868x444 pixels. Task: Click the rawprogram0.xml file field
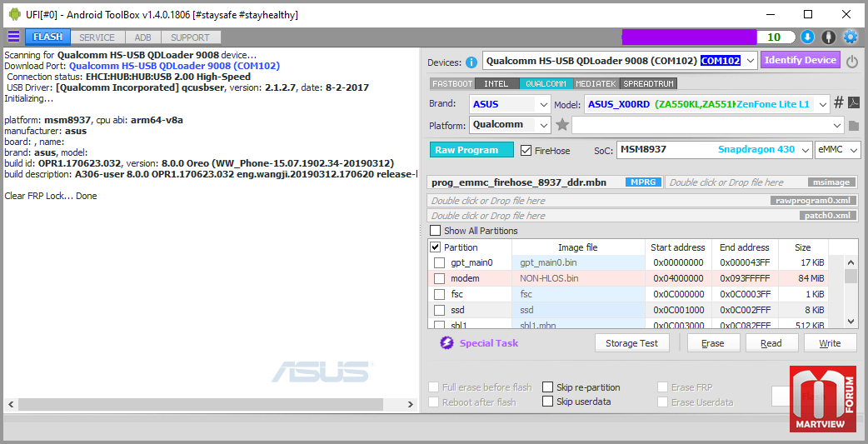pos(643,201)
